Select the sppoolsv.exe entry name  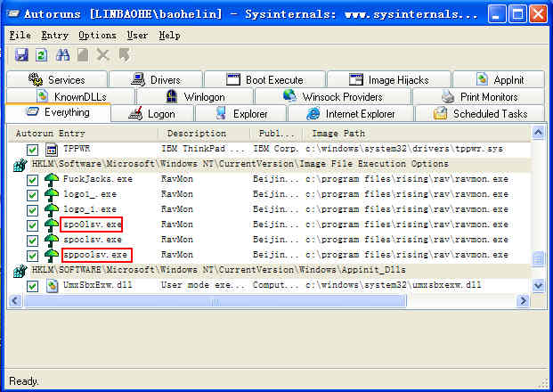95,255
